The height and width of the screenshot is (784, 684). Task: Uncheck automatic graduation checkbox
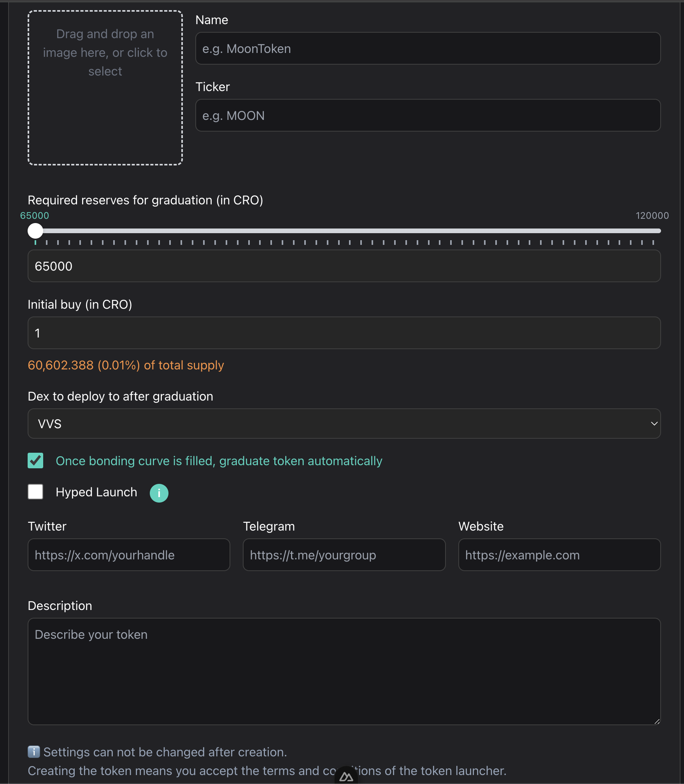(x=35, y=461)
